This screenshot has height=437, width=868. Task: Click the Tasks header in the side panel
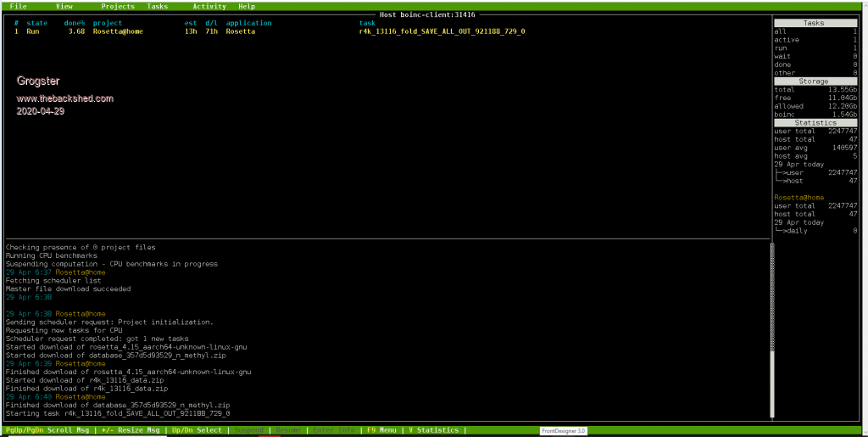815,23
